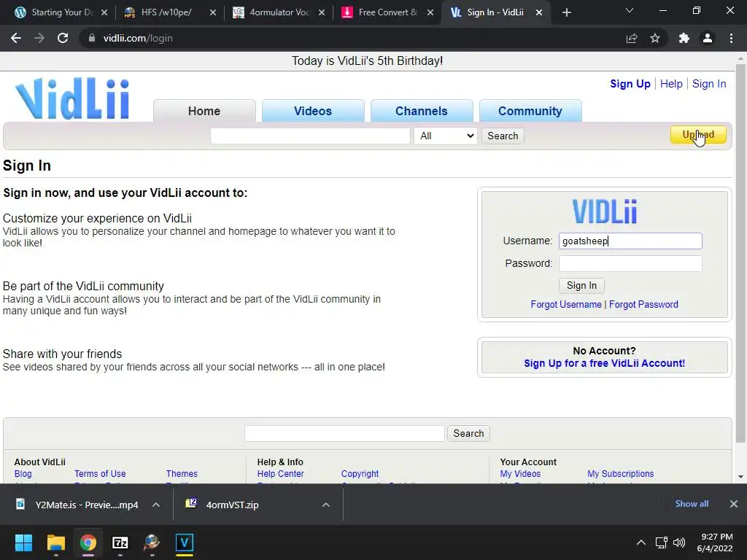Click the yellow Upload button
This screenshot has height=560, width=747.
coord(698,135)
